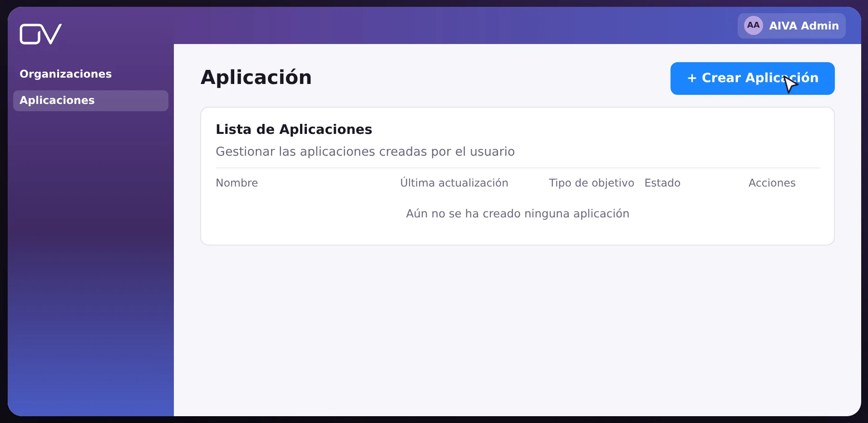Click the AA user avatar

pyautogui.click(x=753, y=25)
